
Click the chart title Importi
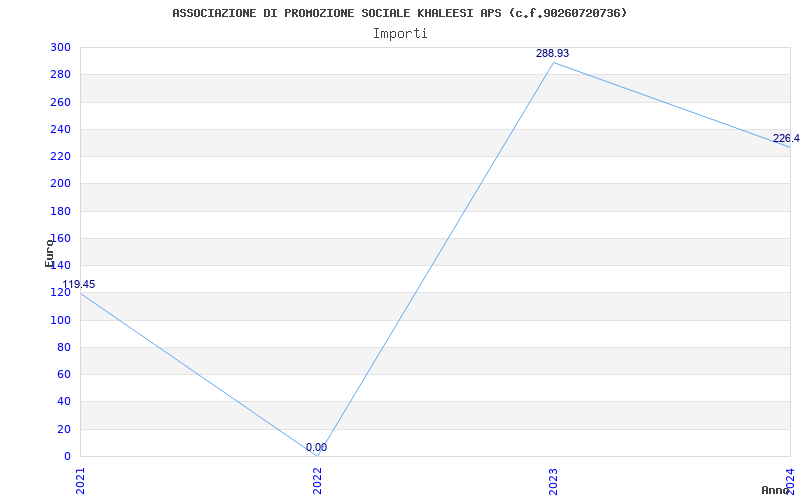400,34
